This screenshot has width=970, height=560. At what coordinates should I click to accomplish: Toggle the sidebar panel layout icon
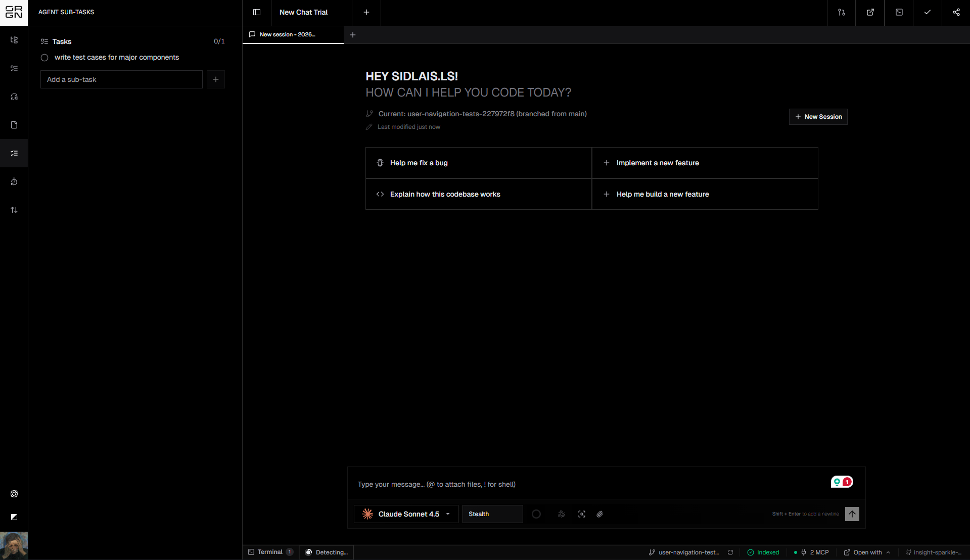[257, 12]
